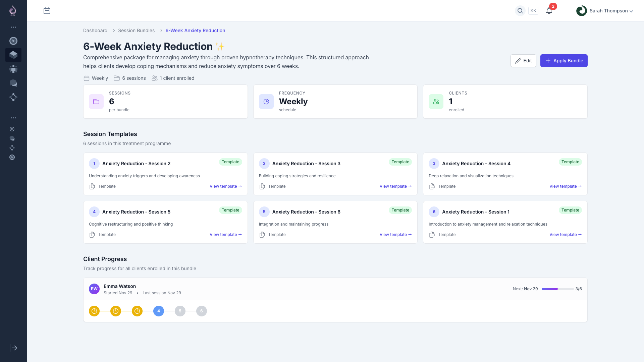Click the app flame logo
Screen dimensions: 644x362
coord(13,11)
